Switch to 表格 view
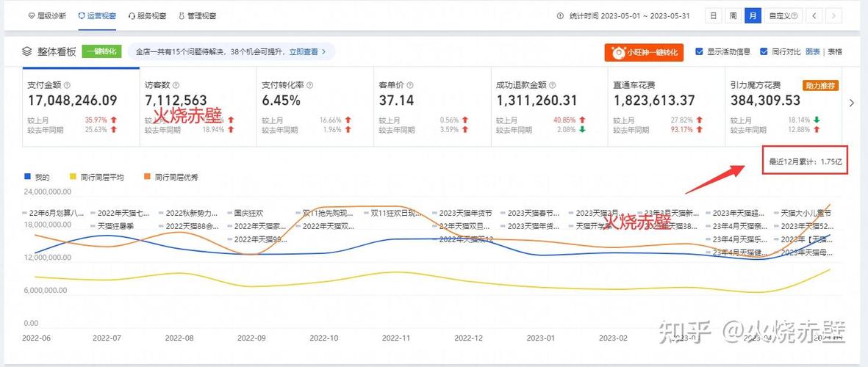This screenshot has height=367, width=868. (835, 51)
